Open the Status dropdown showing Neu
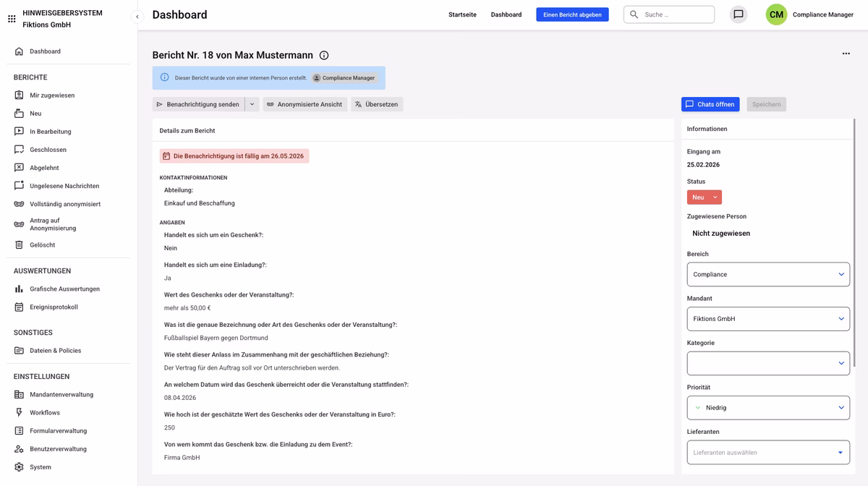This screenshot has height=486, width=868. pyautogui.click(x=704, y=197)
